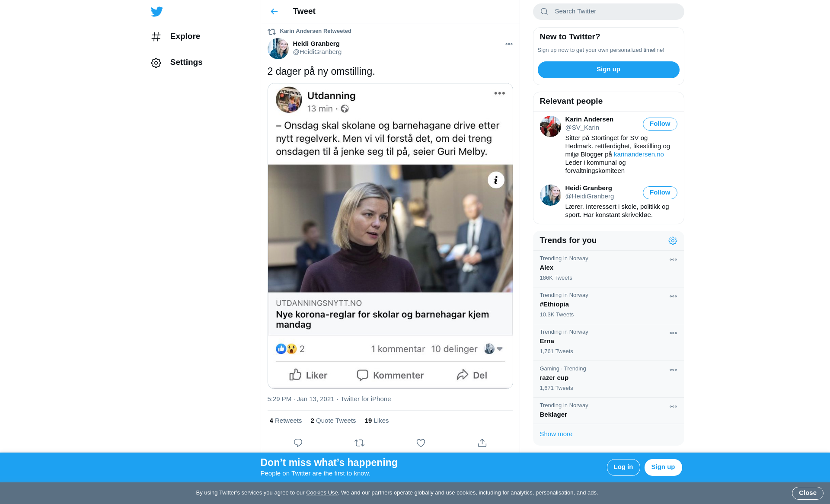Viewport: 830px width, 504px height.
Task: Open the share tweet icon
Action: pos(482,443)
